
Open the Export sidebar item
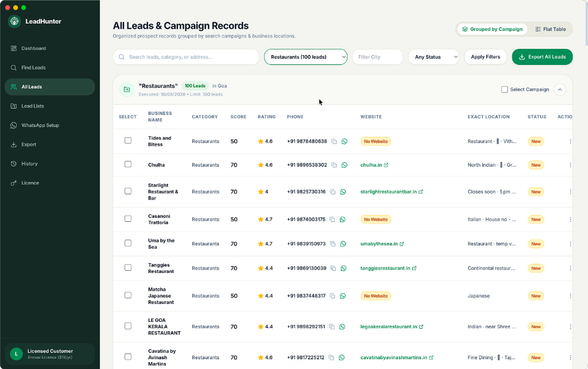pos(49,144)
